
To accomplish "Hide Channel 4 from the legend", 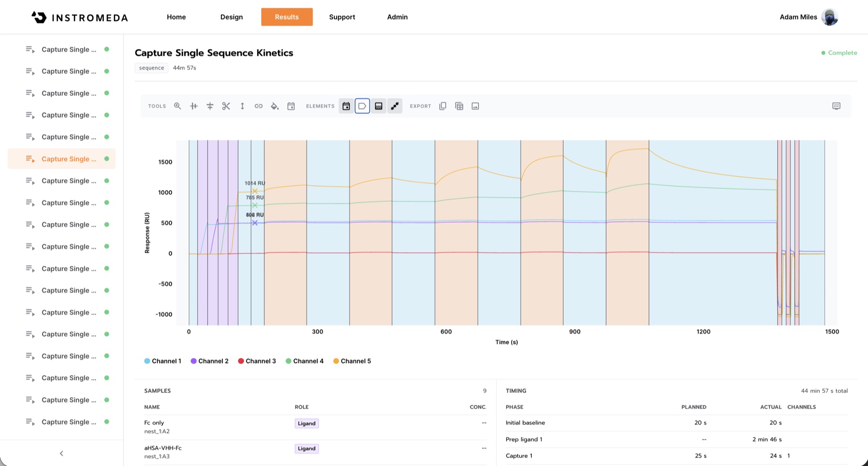I will pyautogui.click(x=304, y=361).
